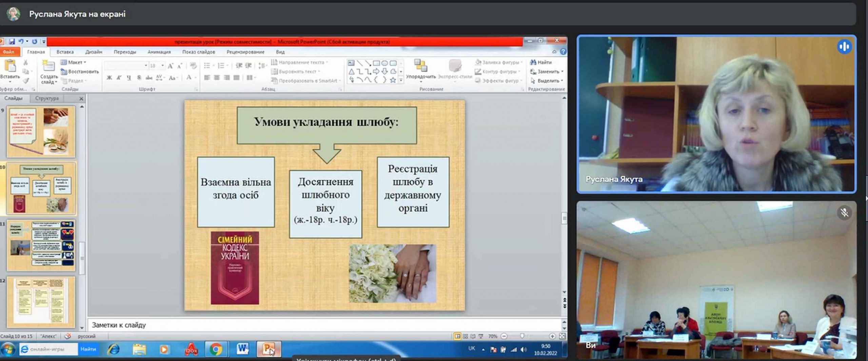Expand the Заменить dropdown arrow

click(562, 71)
